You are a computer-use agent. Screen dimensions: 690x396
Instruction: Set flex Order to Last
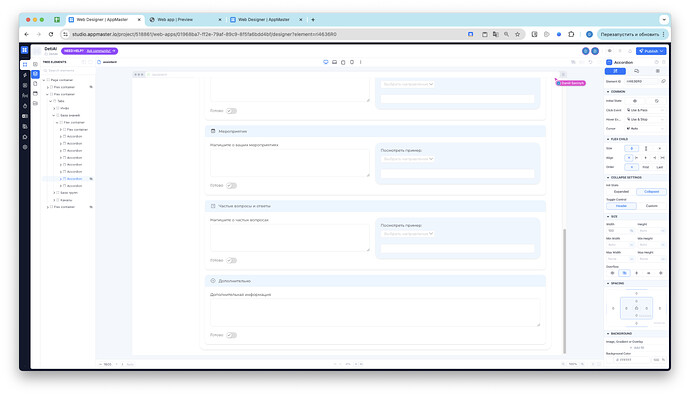coord(660,167)
